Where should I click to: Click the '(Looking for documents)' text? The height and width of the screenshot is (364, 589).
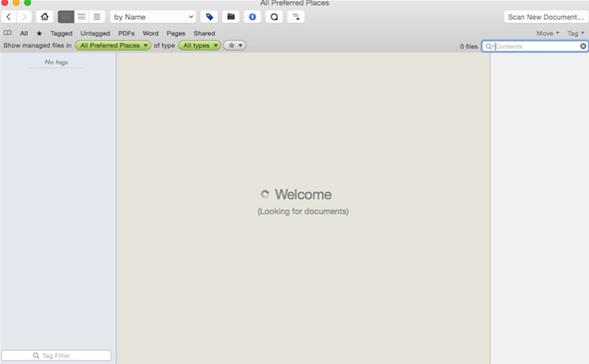click(303, 212)
